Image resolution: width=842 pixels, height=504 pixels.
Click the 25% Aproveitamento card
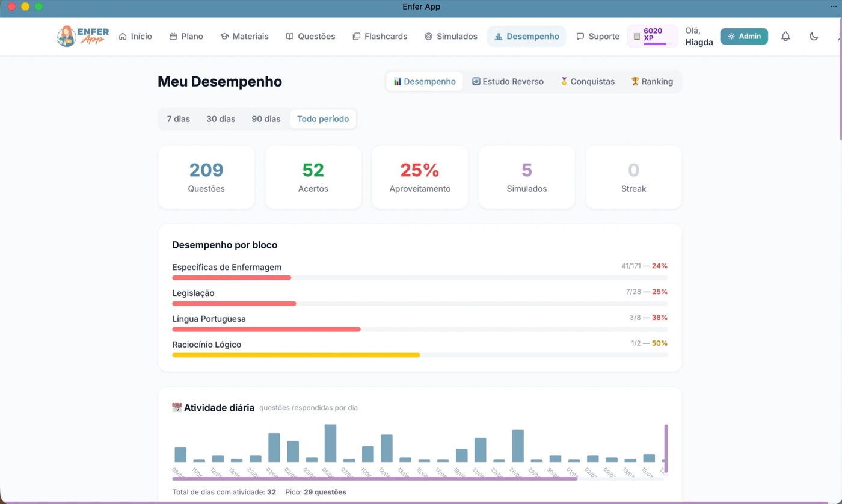[x=420, y=177]
